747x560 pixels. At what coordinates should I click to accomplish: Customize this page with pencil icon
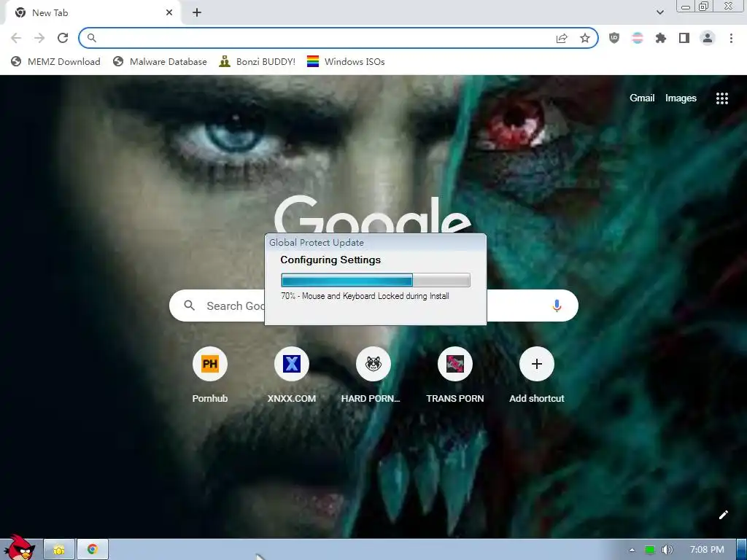click(x=723, y=515)
